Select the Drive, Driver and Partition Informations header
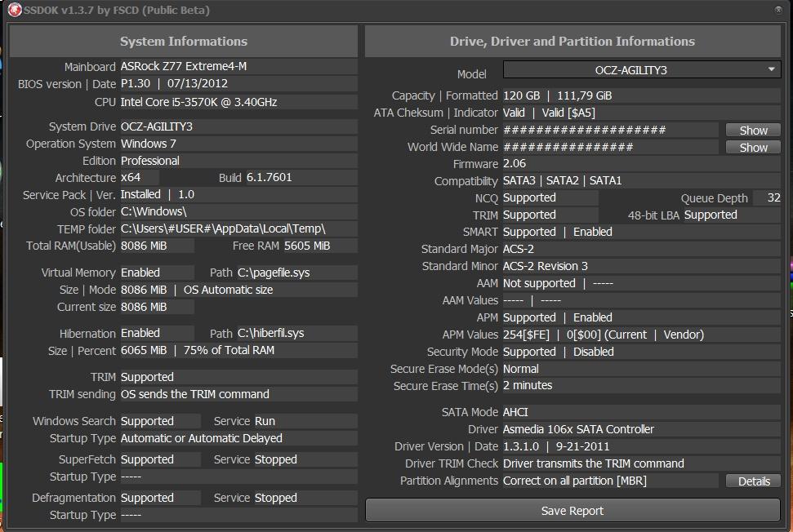 click(572, 42)
